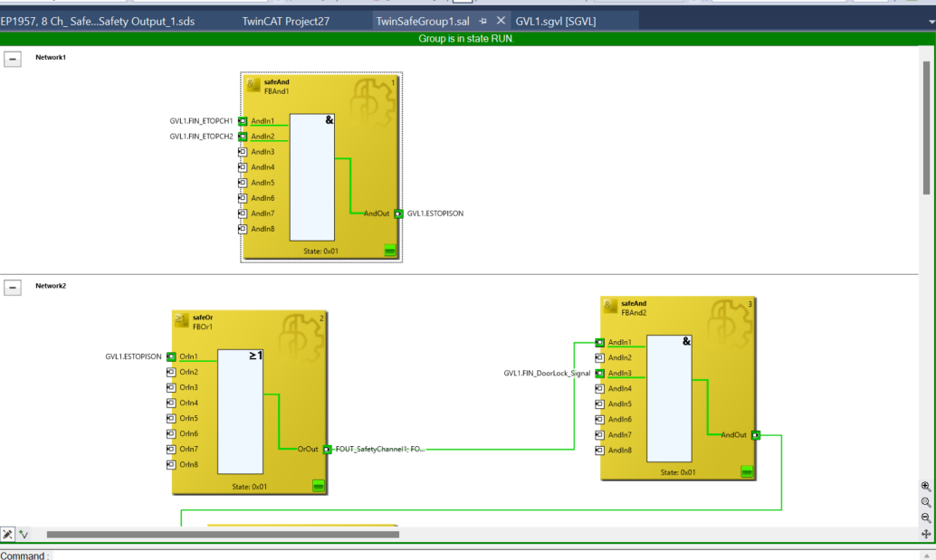Click the Network1 title
The image size is (936, 560).
point(51,57)
